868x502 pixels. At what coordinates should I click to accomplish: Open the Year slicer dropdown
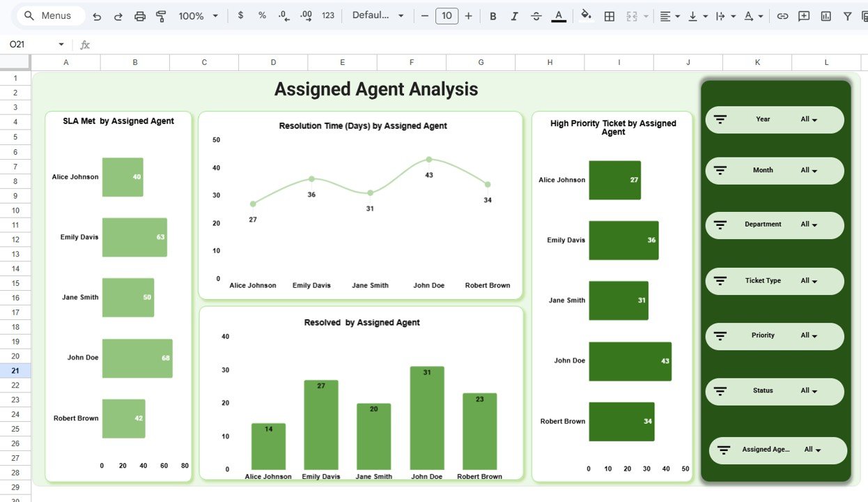coord(814,119)
